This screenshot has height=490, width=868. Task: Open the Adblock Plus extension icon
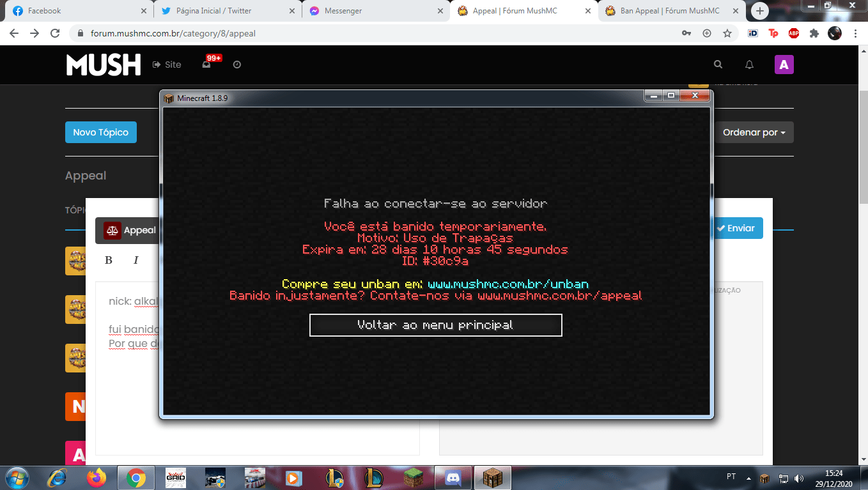click(794, 33)
